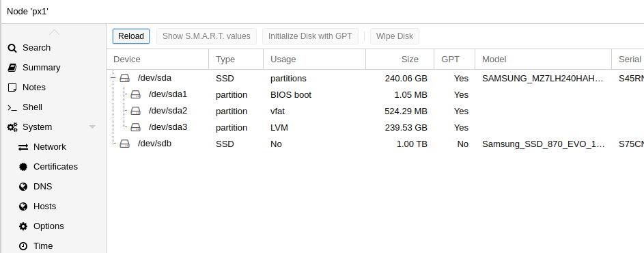Select the /dev/sda3 partition row
This screenshot has height=253, width=644.
[376, 128]
